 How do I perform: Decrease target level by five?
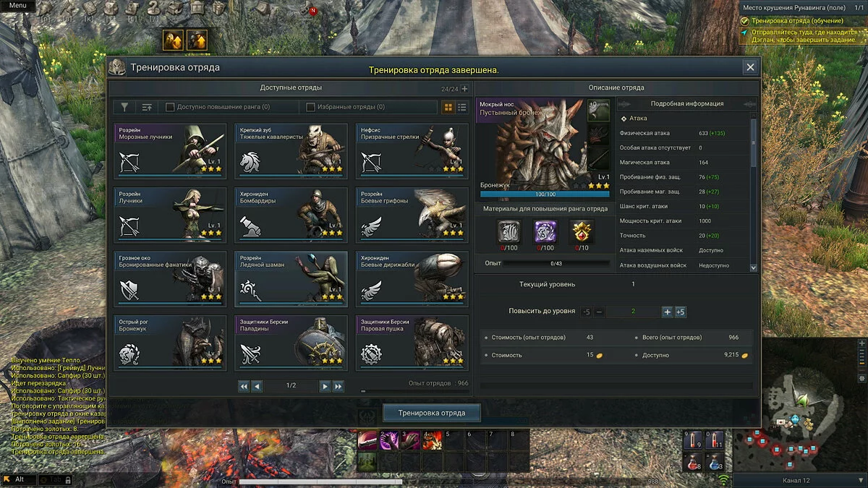586,312
